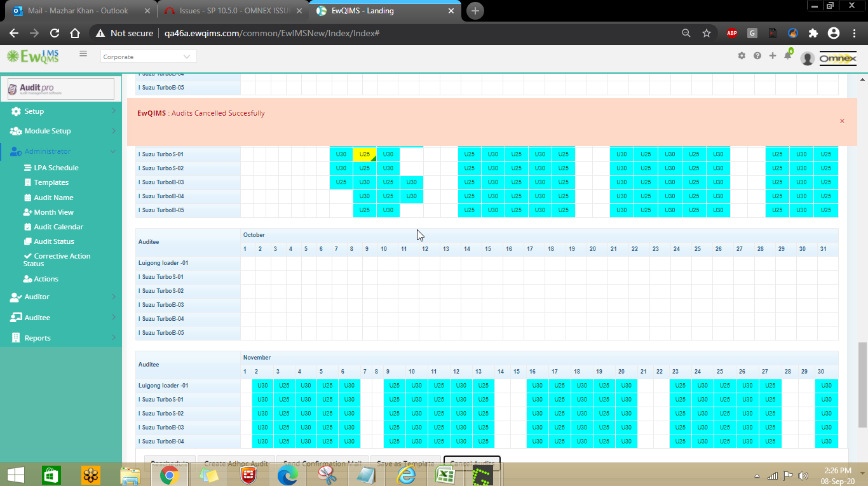This screenshot has width=868, height=486.
Task: Click I Suzu TurboB-05 in October table
Action: pos(161,333)
